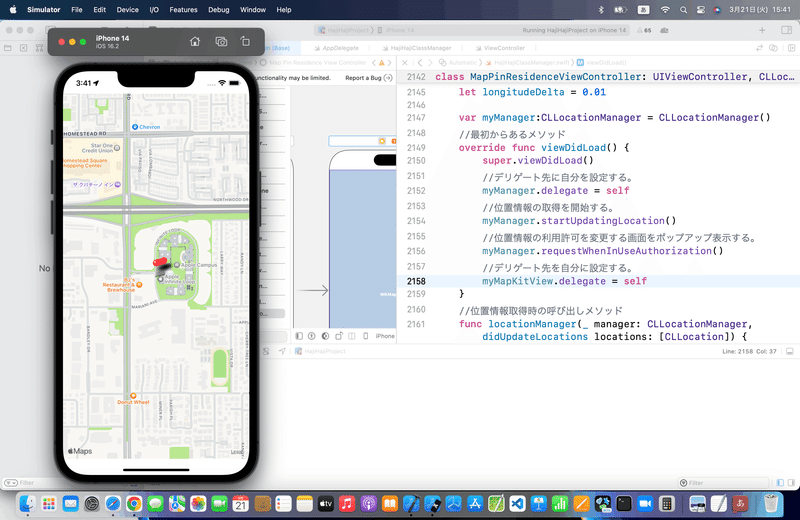Open Google Chrome from the Dock
The height and width of the screenshot is (520, 800).
pos(134,504)
